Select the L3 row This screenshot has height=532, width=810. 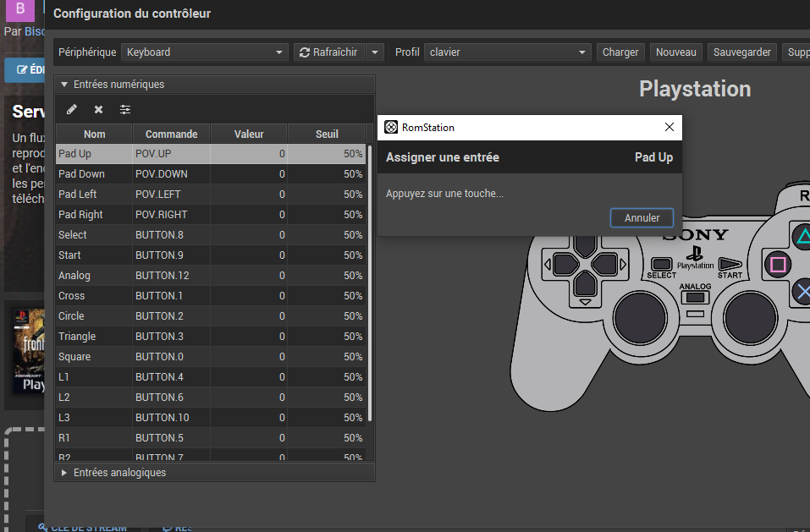coord(210,418)
